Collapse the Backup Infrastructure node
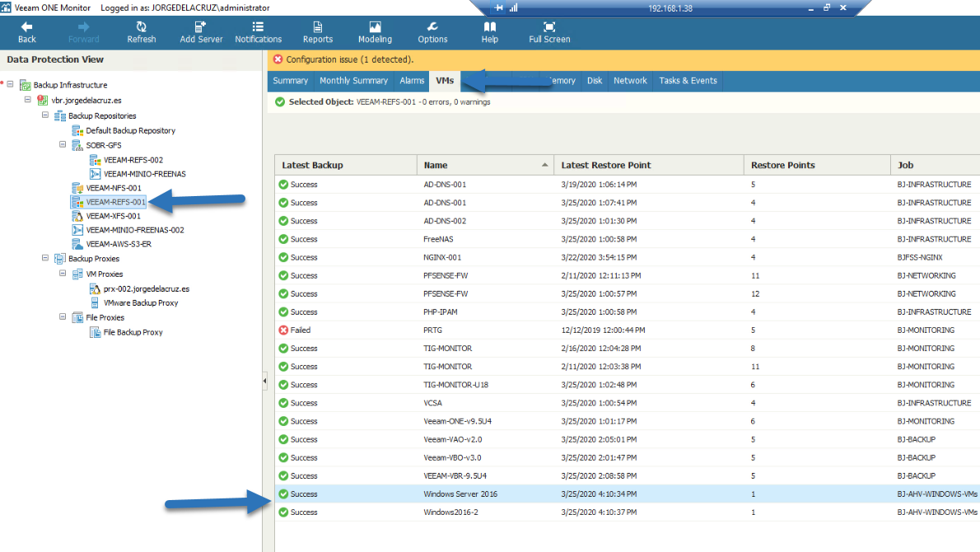980x552 pixels. 10,84
